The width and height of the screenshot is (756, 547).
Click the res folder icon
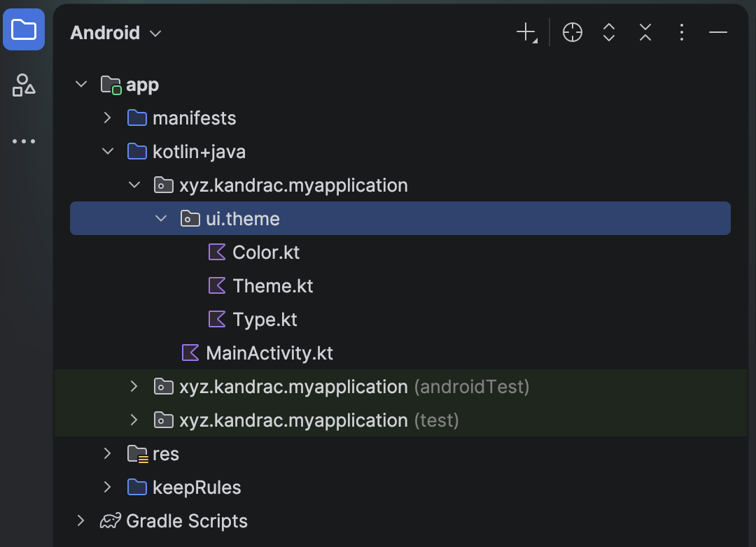pyautogui.click(x=137, y=454)
